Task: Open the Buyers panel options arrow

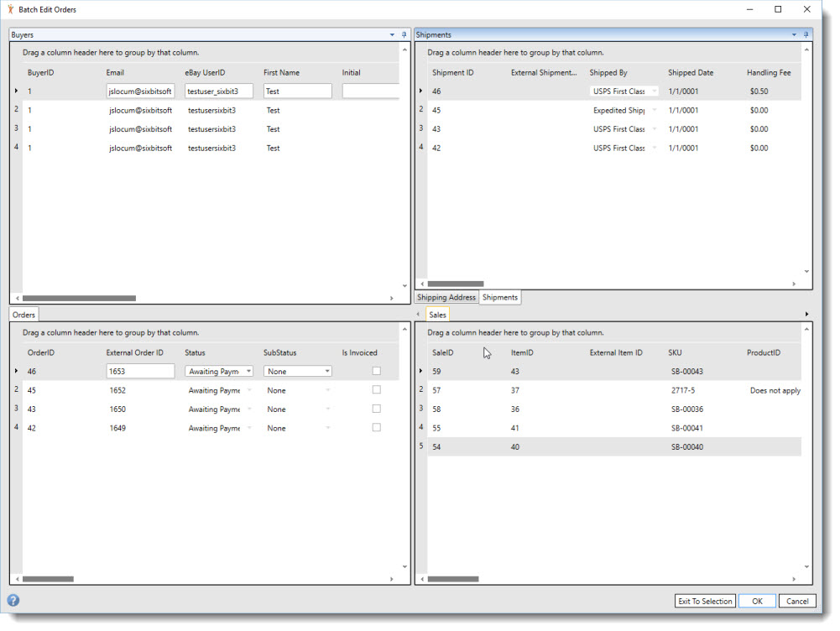Action: coord(392,34)
